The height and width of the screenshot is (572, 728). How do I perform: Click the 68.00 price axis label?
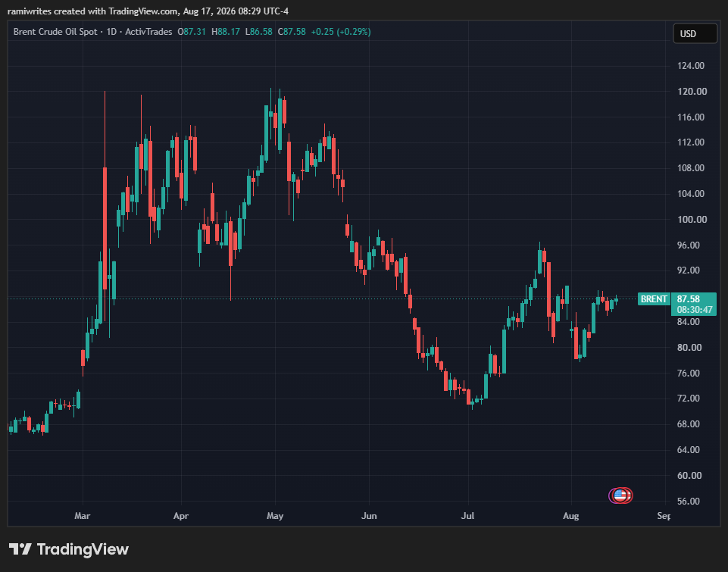pos(689,424)
